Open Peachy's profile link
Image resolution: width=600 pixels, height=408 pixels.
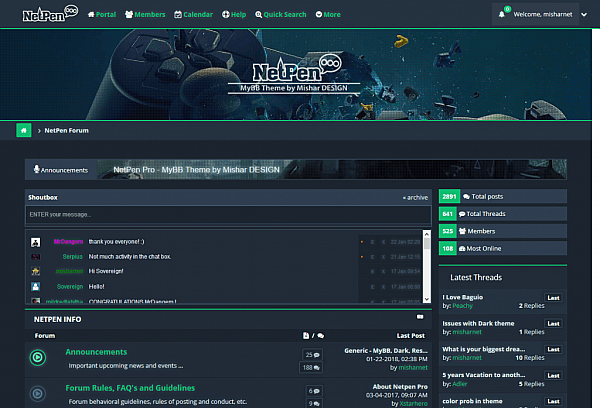click(463, 305)
